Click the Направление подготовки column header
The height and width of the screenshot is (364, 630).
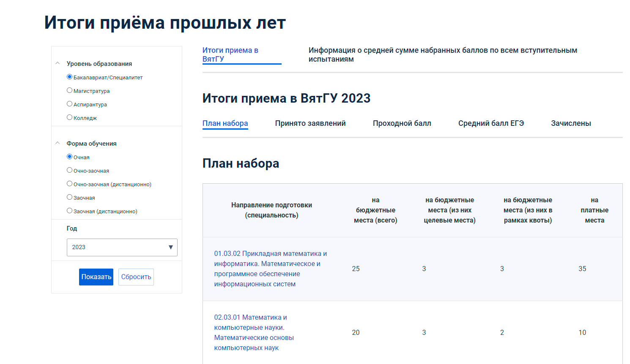point(271,210)
